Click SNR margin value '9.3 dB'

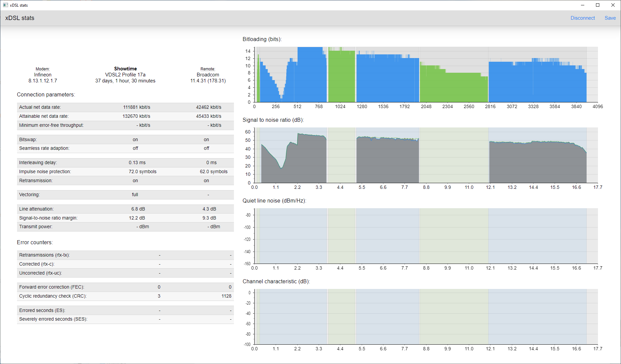pos(209,218)
